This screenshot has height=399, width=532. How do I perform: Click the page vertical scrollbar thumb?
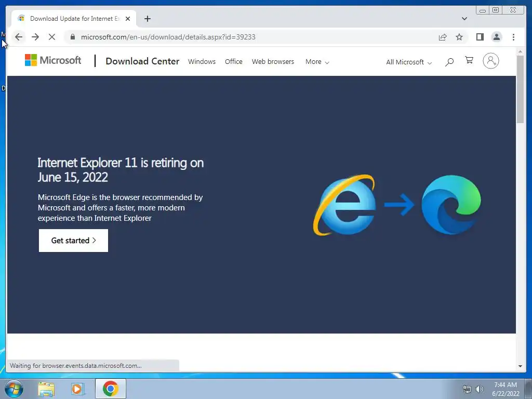tap(520, 89)
